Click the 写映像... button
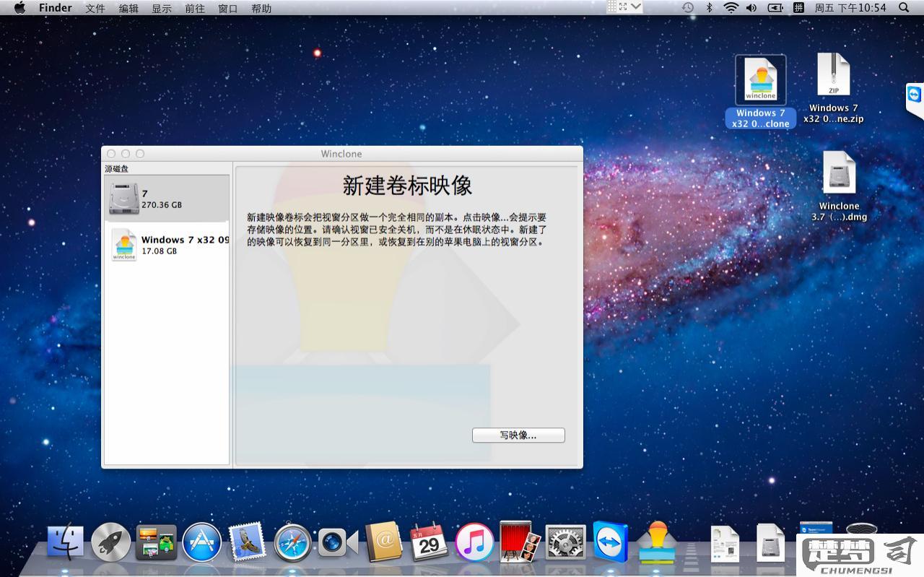Viewport: 924px width, 577px height. (518, 435)
